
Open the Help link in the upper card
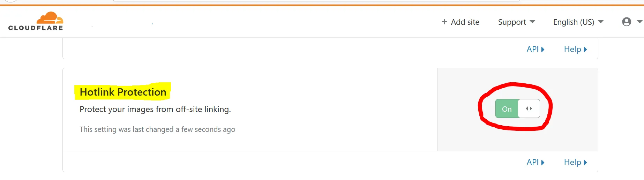(572, 49)
